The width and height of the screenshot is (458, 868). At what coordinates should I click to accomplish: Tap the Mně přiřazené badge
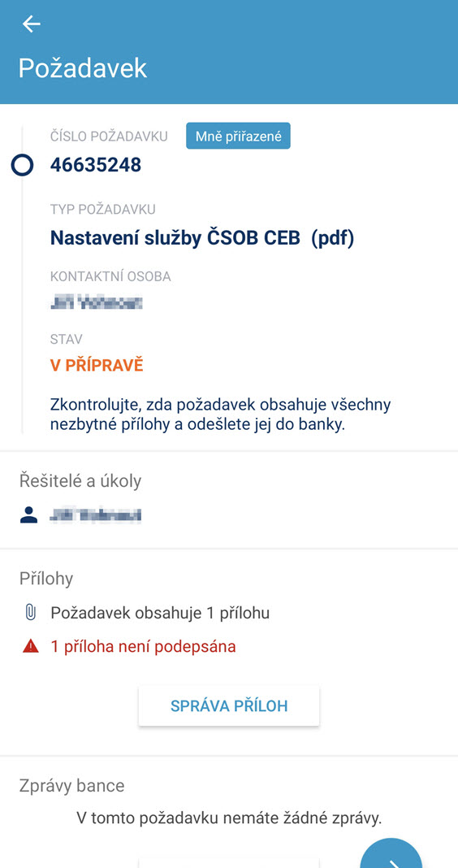pos(238,137)
